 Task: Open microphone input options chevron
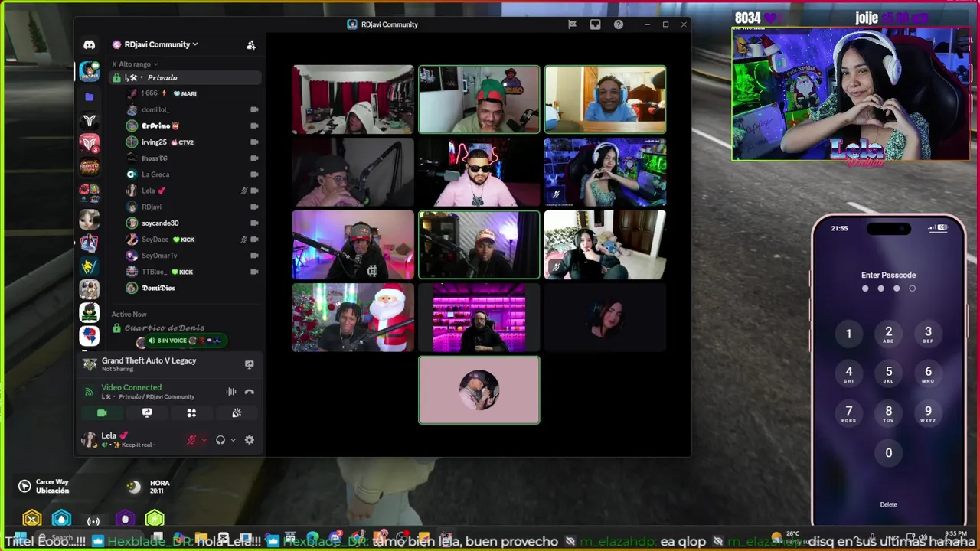pos(204,440)
